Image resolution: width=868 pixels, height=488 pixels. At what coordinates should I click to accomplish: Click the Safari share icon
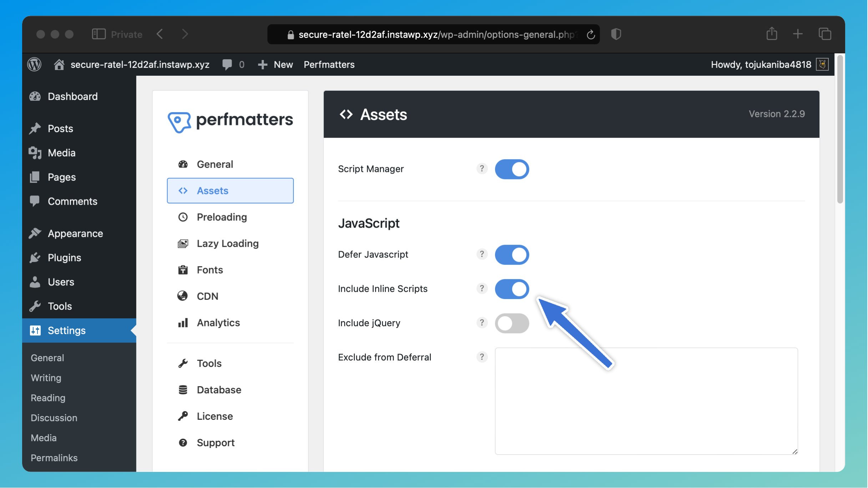click(x=772, y=34)
